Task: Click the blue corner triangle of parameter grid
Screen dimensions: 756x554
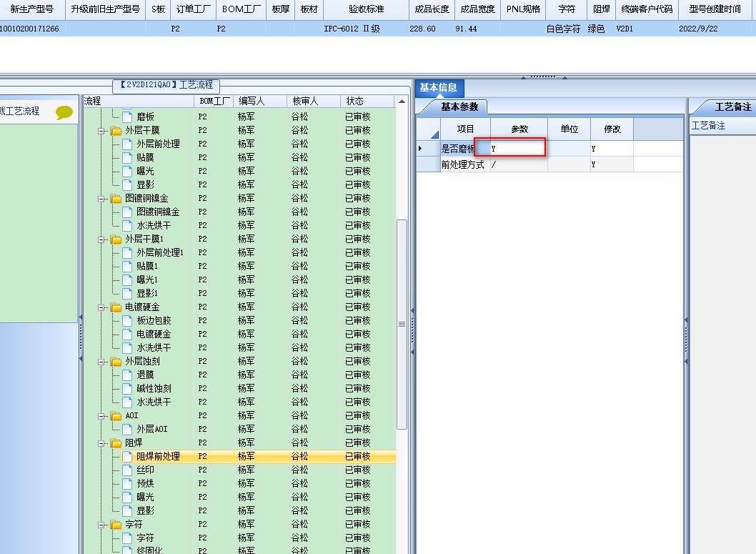Action: [435, 134]
